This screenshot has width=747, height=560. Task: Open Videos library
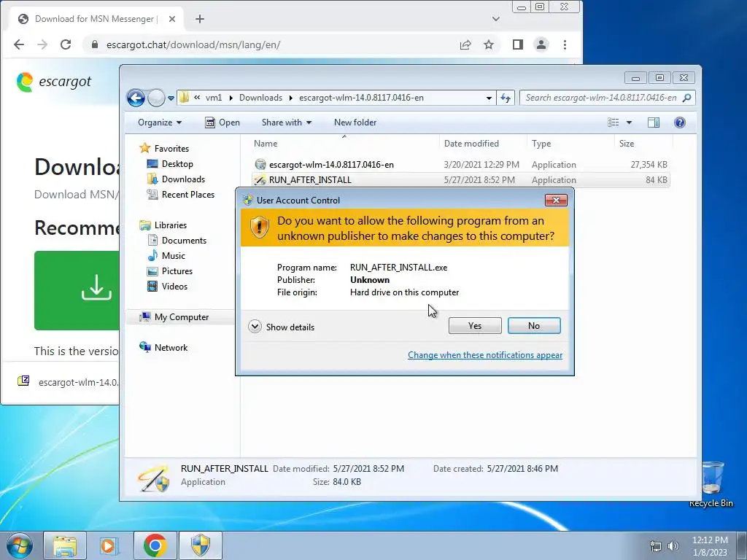click(168, 286)
